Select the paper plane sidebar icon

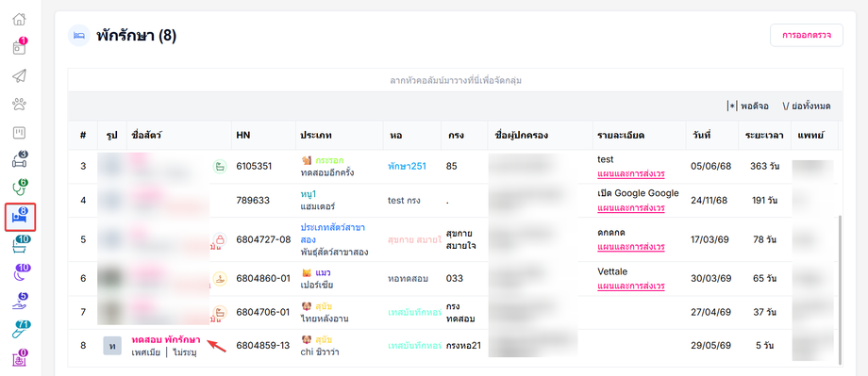20,75
